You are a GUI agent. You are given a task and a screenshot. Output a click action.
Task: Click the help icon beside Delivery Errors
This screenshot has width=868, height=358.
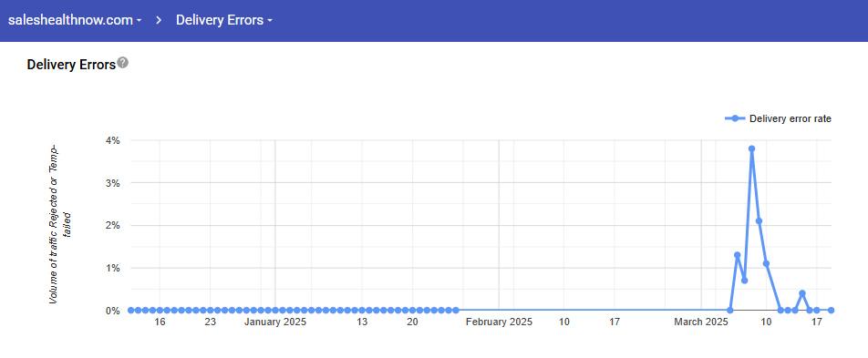click(x=123, y=63)
